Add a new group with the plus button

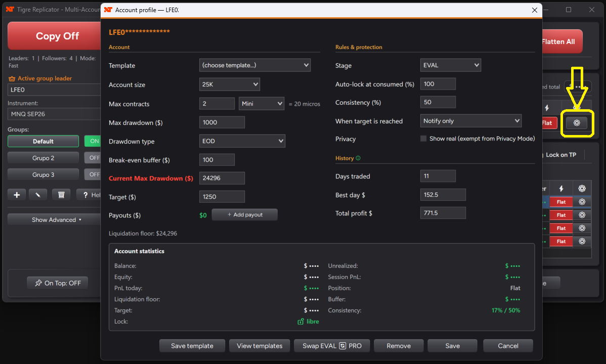pyautogui.click(x=17, y=195)
